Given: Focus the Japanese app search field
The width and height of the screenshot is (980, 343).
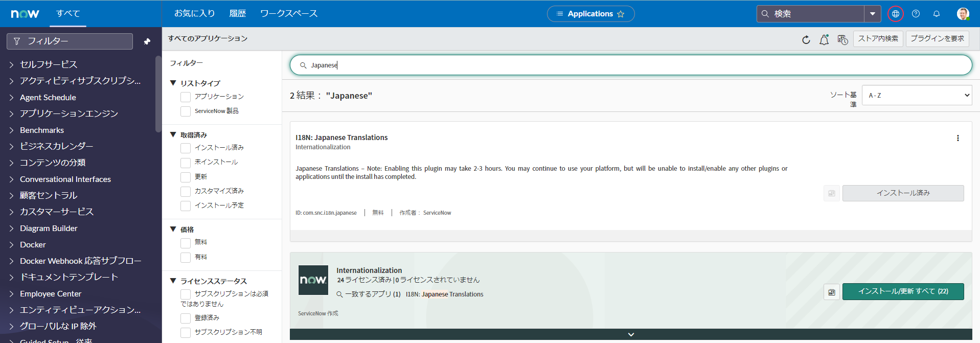Looking at the screenshot, I should pyautogui.click(x=631, y=65).
